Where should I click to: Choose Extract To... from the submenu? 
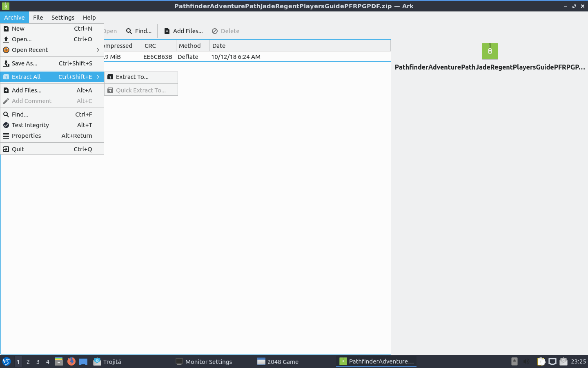132,77
